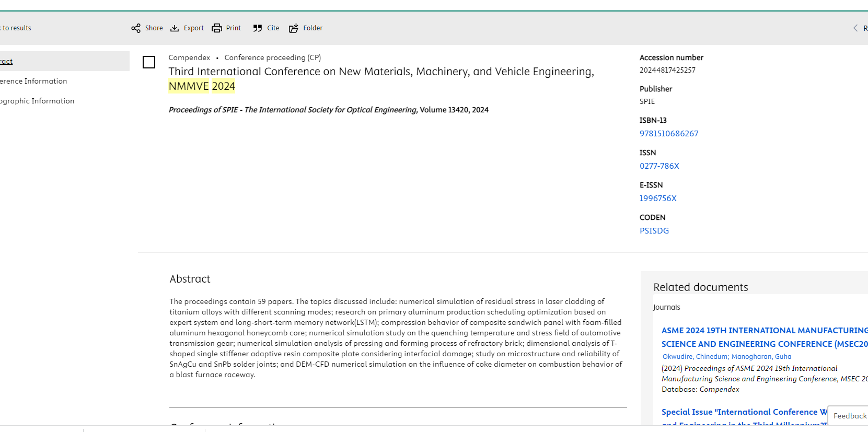The height and width of the screenshot is (432, 868).
Task: Click the Share icon in the toolbar
Action: [136, 28]
